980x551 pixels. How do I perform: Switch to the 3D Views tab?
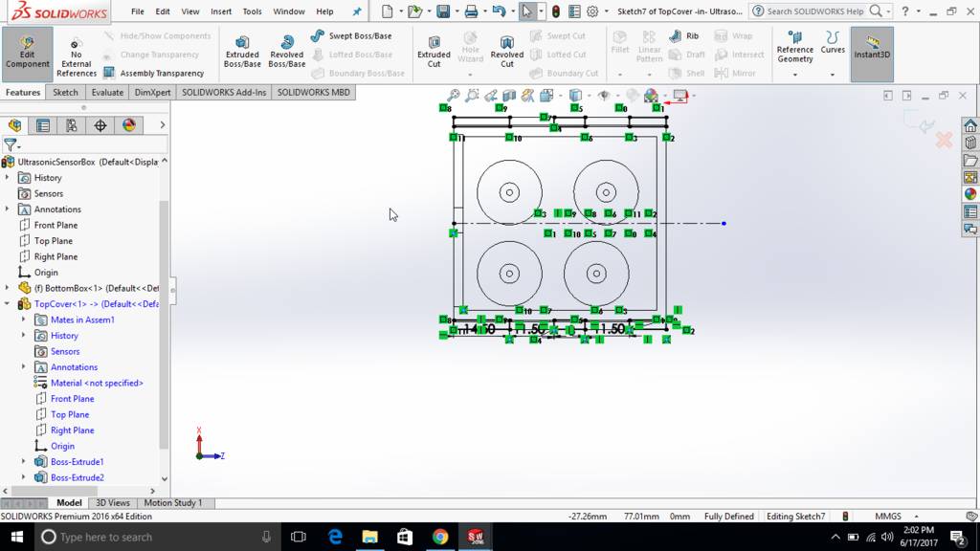(x=113, y=503)
